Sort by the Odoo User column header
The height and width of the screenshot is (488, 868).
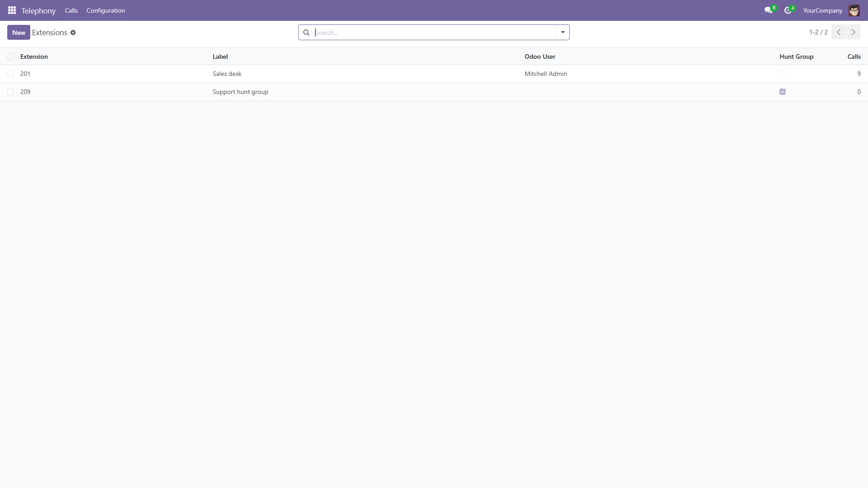[x=540, y=56]
